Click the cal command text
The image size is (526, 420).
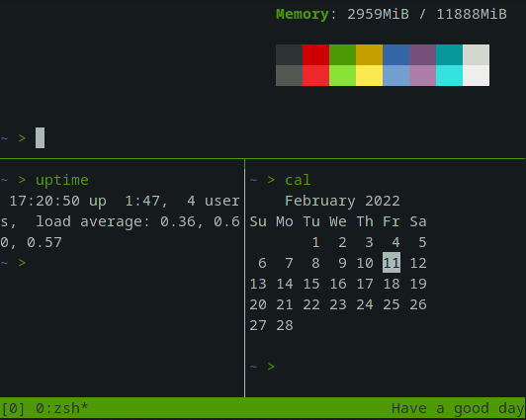(x=298, y=180)
